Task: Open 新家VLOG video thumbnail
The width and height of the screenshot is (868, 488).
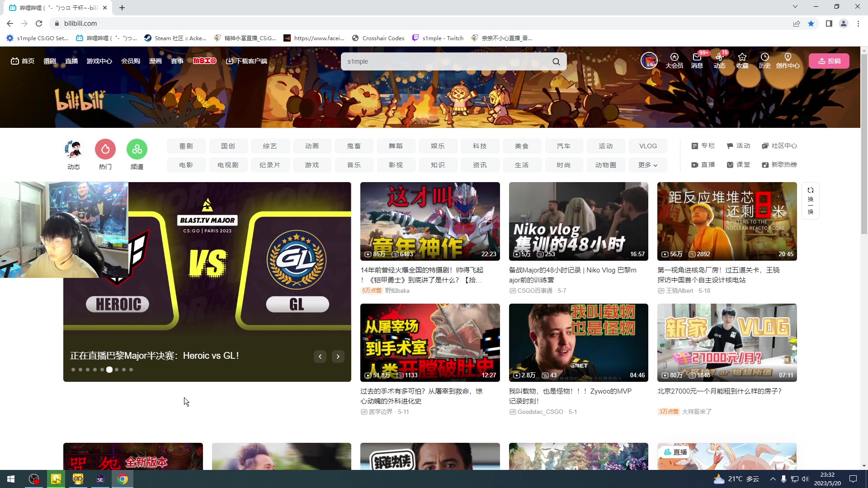Action: [x=727, y=343]
